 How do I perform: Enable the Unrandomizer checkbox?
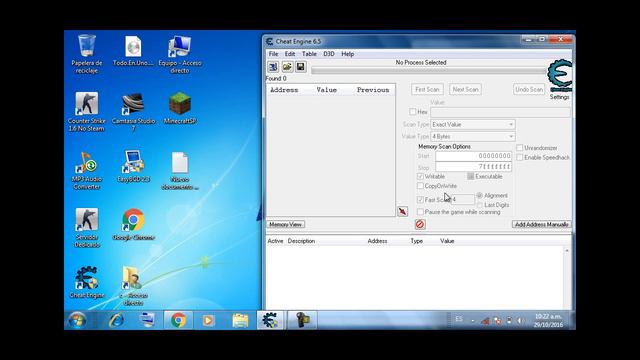click(520, 147)
